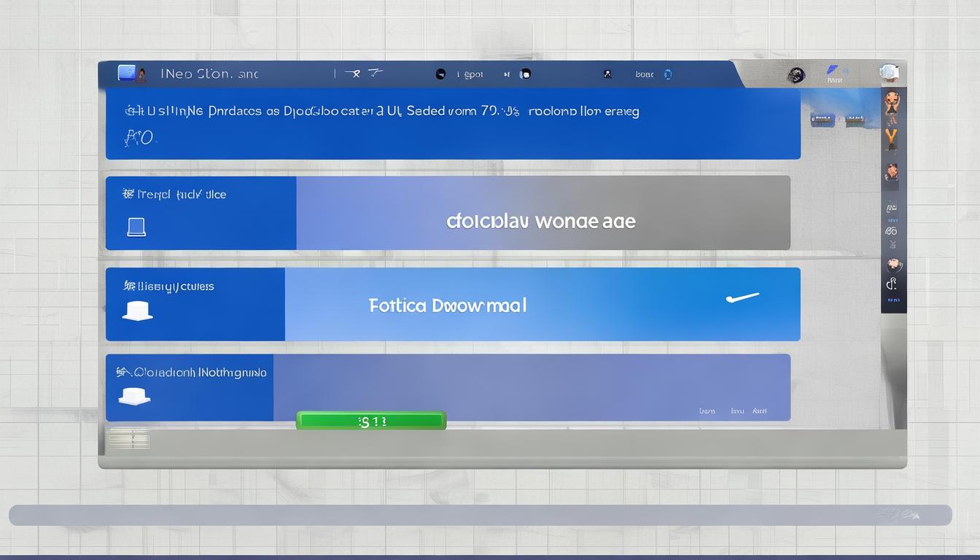Click the white hat icon in third row

pos(137,311)
